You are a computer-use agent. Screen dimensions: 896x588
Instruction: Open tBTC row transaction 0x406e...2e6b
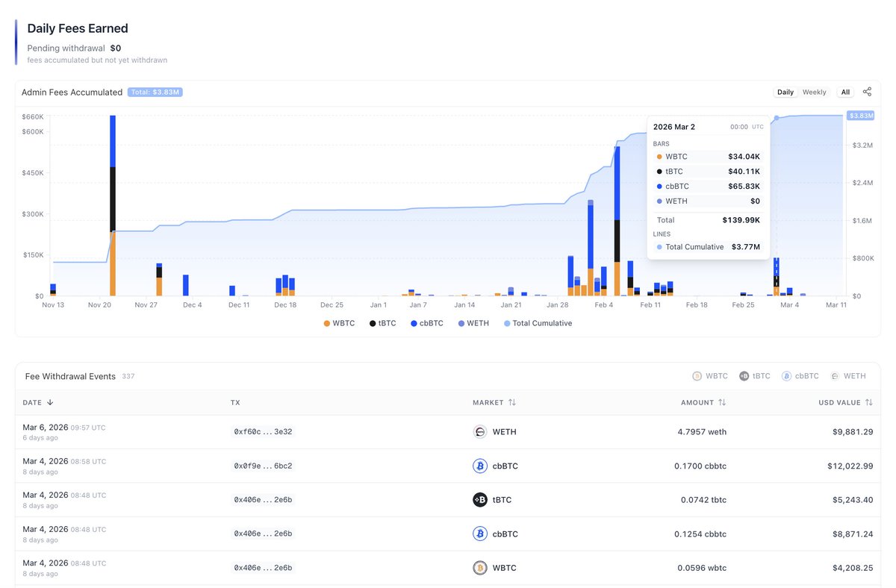[263, 499]
